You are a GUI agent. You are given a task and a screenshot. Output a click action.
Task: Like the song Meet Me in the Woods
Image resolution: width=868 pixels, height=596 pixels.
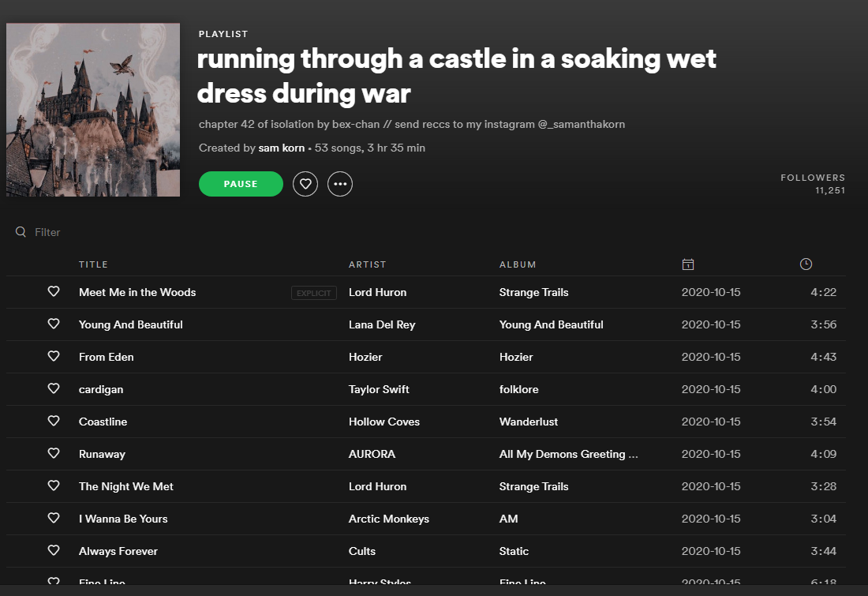(54, 291)
